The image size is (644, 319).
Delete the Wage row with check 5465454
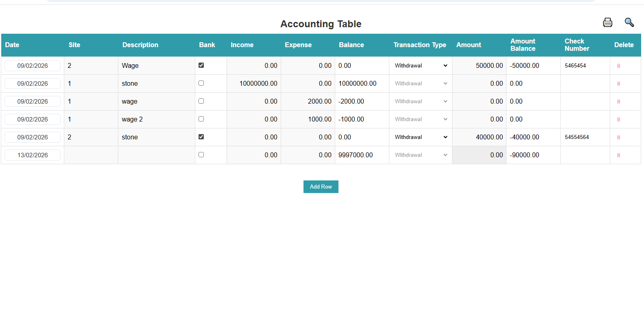click(x=618, y=66)
